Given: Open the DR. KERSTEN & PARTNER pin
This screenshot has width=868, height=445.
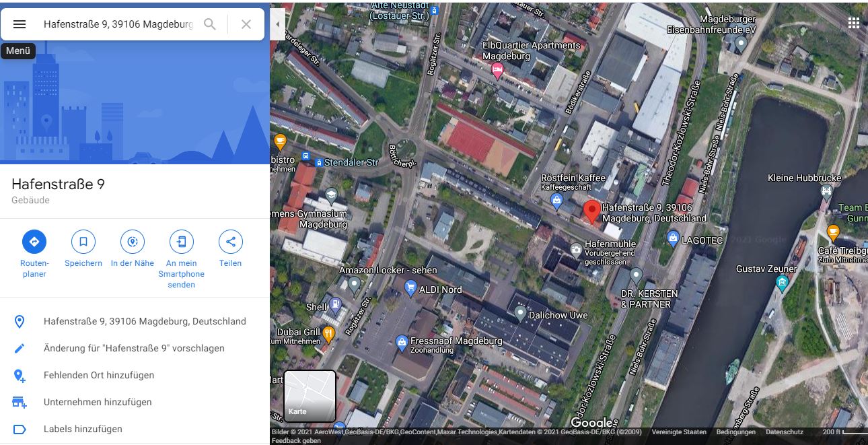Looking at the screenshot, I should (x=636, y=275).
